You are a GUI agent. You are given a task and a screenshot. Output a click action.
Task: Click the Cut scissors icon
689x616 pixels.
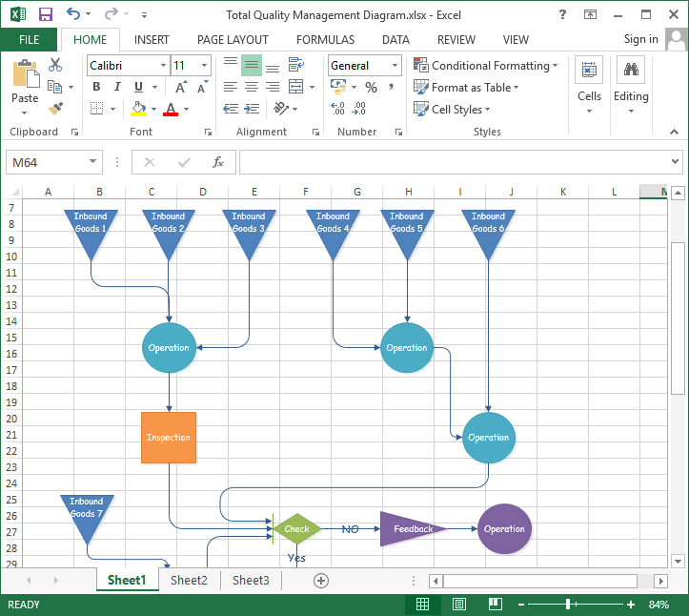pos(55,65)
